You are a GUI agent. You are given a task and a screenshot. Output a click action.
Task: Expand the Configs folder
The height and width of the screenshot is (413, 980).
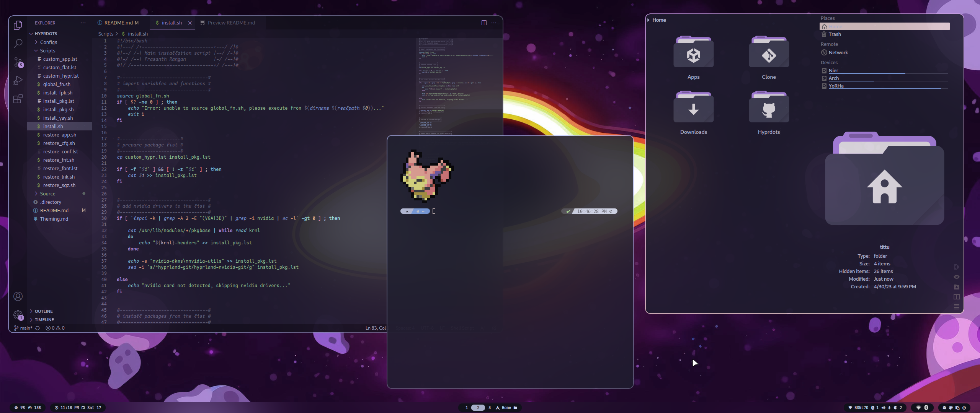pos(48,42)
